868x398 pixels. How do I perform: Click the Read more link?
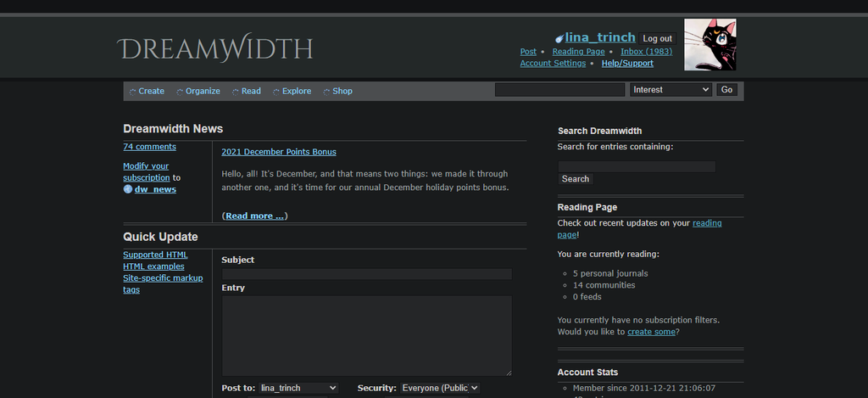[x=254, y=216]
